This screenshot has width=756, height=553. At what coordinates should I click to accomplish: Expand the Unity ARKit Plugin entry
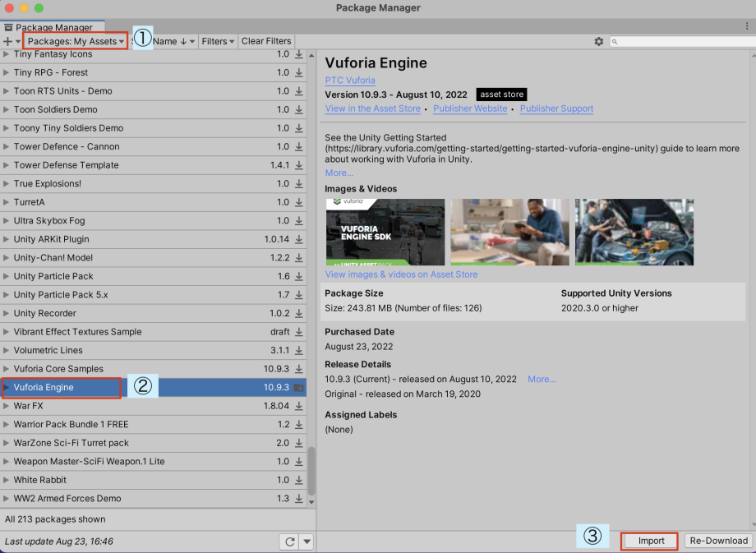(x=7, y=239)
